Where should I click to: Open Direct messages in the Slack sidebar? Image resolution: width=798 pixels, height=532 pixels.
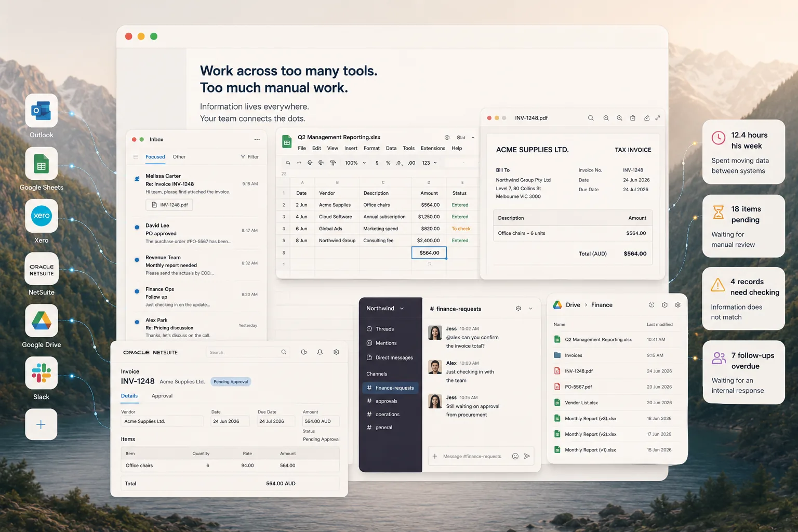click(x=390, y=357)
